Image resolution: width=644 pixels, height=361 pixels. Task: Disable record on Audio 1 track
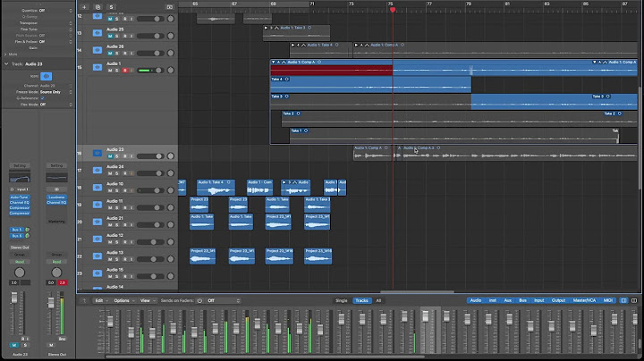(x=125, y=71)
